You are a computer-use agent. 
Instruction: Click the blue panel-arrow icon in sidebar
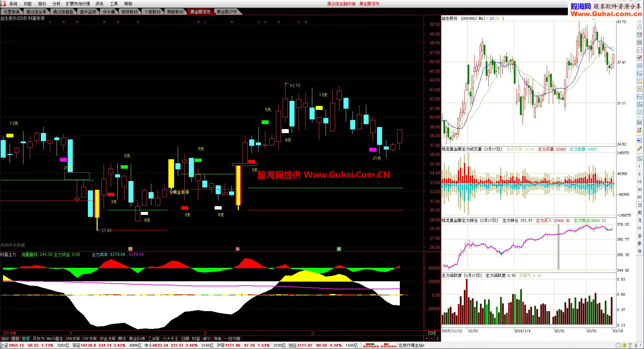[639, 140]
